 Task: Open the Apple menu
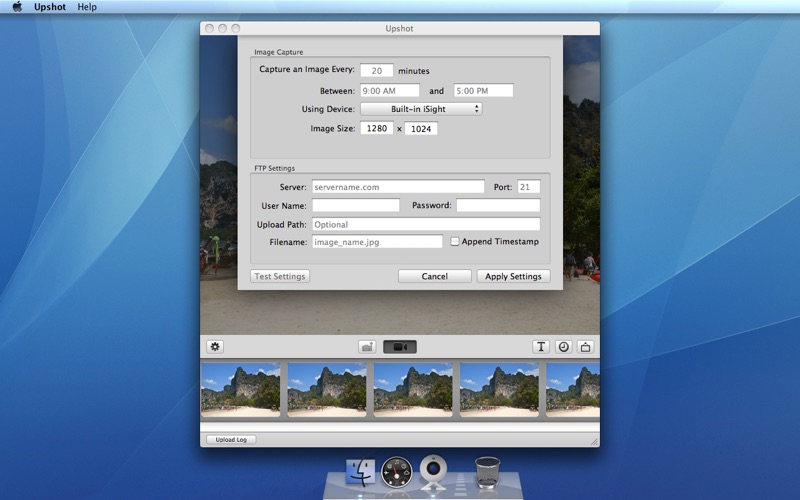17,7
